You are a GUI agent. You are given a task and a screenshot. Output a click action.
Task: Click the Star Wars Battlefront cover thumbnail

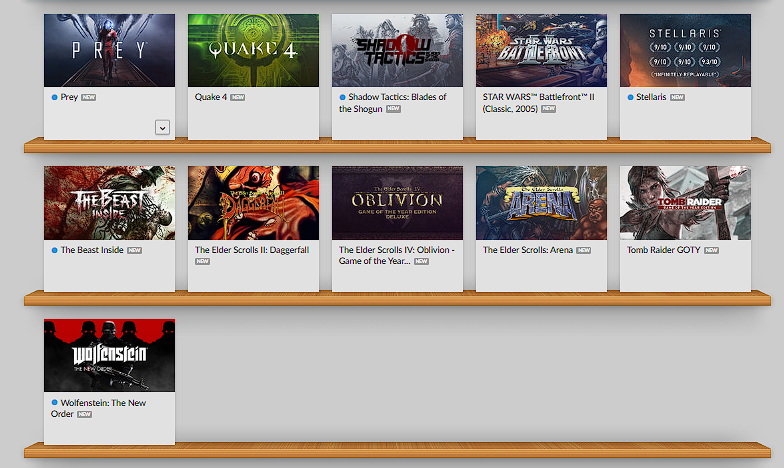542,50
